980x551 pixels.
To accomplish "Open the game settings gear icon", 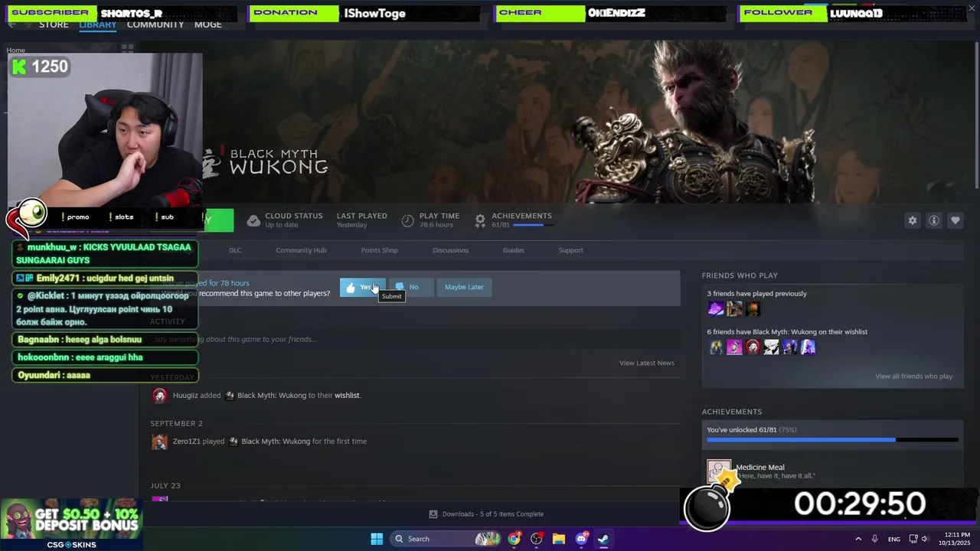I will pyautogui.click(x=912, y=220).
